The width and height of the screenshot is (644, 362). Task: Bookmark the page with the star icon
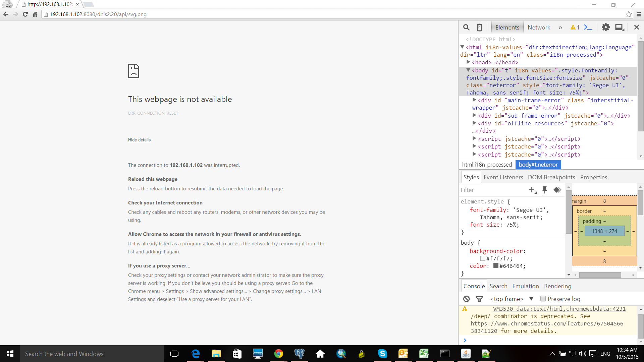coord(629,14)
